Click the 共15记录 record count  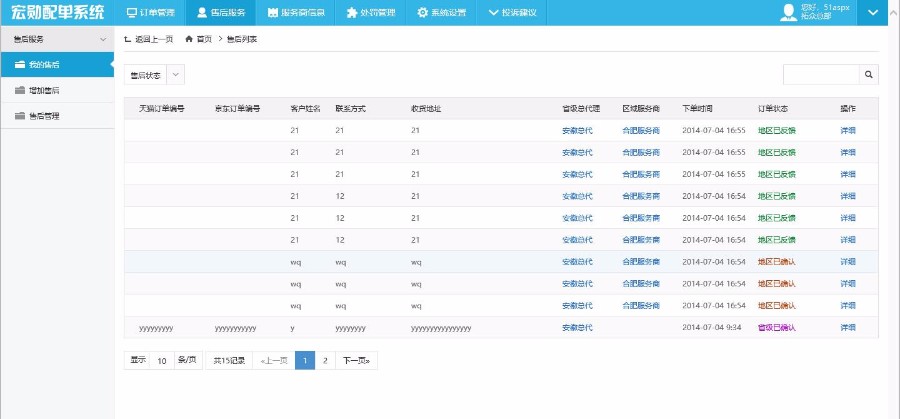(x=229, y=360)
